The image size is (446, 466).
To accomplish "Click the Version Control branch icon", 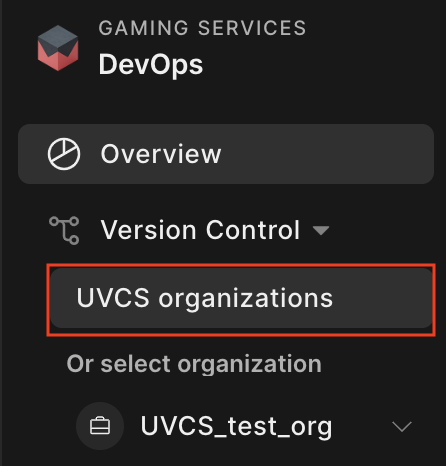I will [x=64, y=230].
